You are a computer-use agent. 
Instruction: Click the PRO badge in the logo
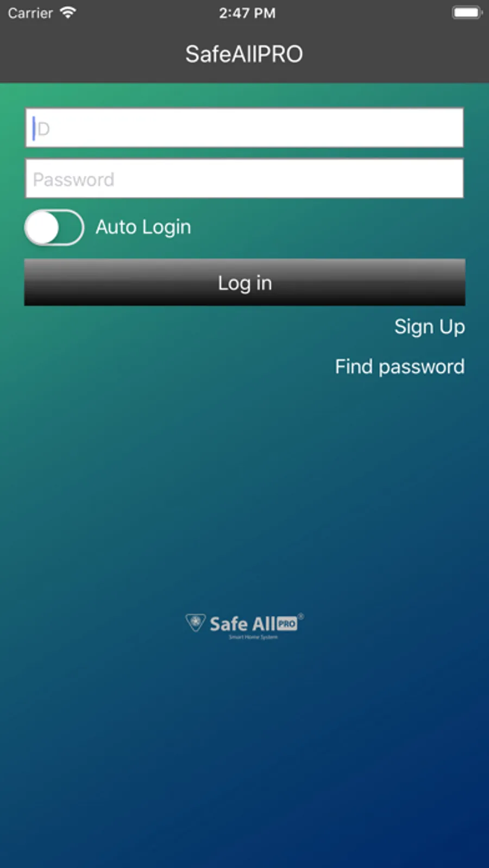pyautogui.click(x=287, y=624)
